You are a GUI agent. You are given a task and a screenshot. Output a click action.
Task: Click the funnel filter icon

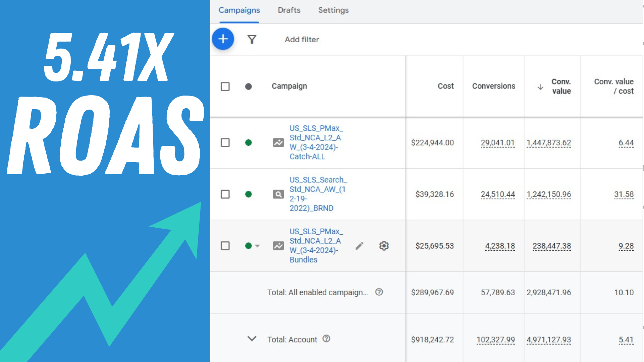[252, 40]
